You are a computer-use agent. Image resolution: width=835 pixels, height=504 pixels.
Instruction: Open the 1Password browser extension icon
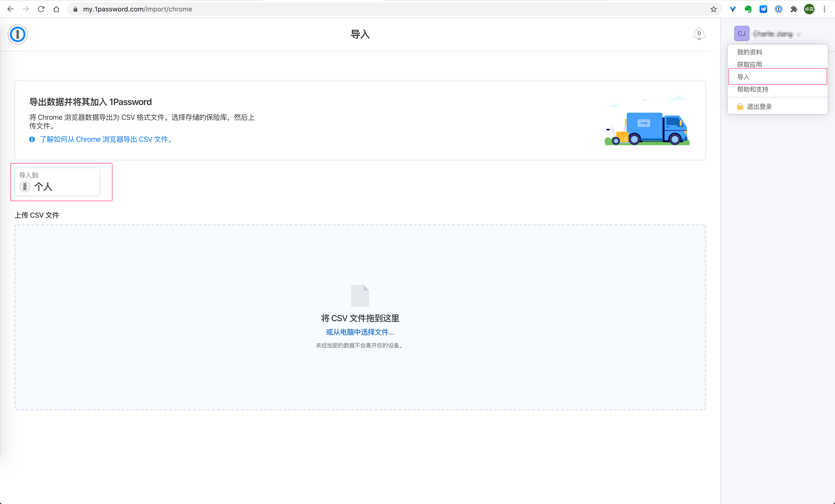coord(779,9)
